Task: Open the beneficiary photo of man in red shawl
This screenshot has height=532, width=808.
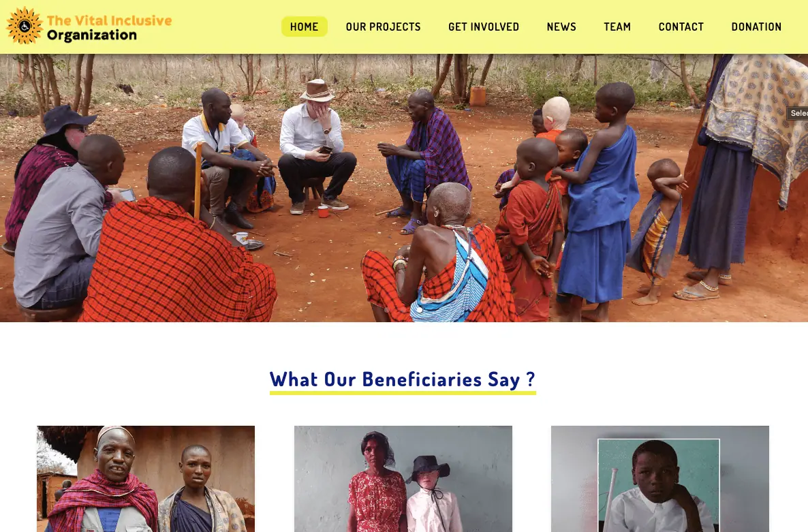Action: coord(146,479)
